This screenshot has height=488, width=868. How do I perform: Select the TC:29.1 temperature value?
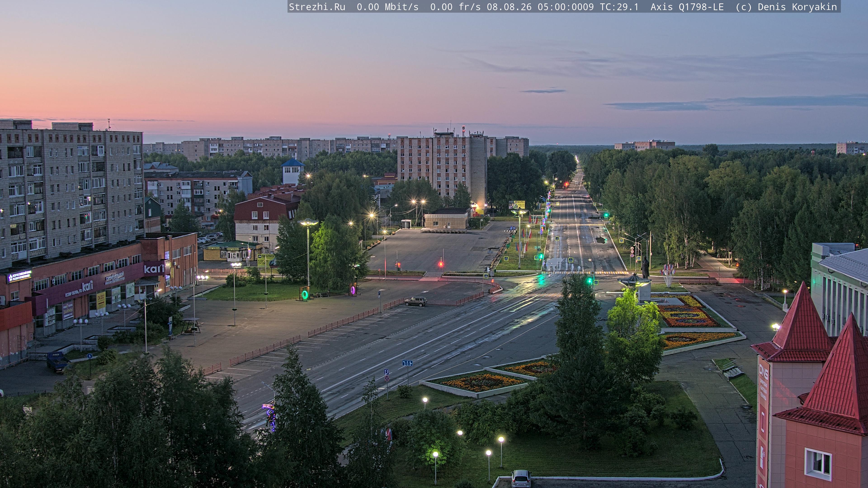(x=619, y=7)
